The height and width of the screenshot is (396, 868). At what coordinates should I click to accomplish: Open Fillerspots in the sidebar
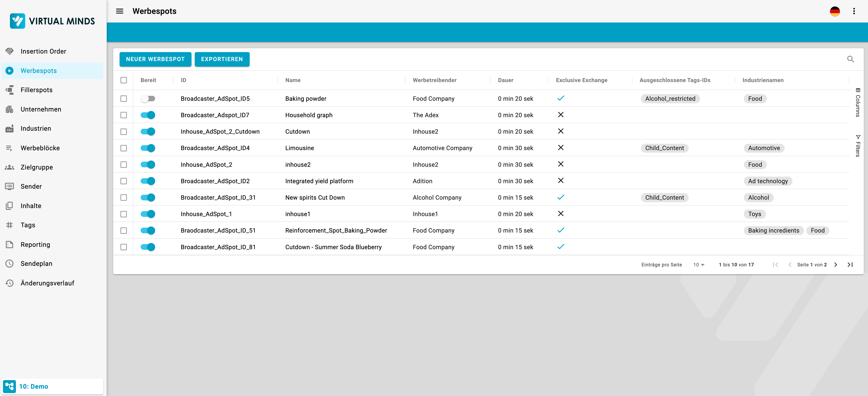(36, 90)
